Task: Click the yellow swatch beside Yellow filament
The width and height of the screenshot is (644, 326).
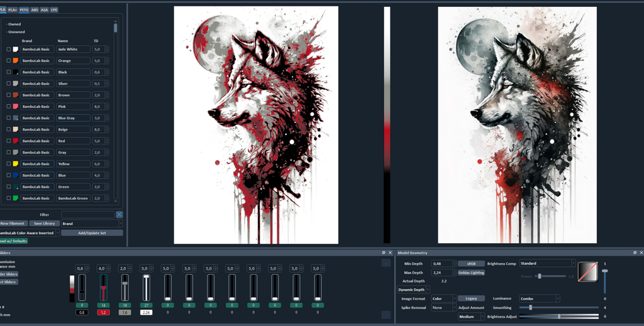Action: point(15,163)
